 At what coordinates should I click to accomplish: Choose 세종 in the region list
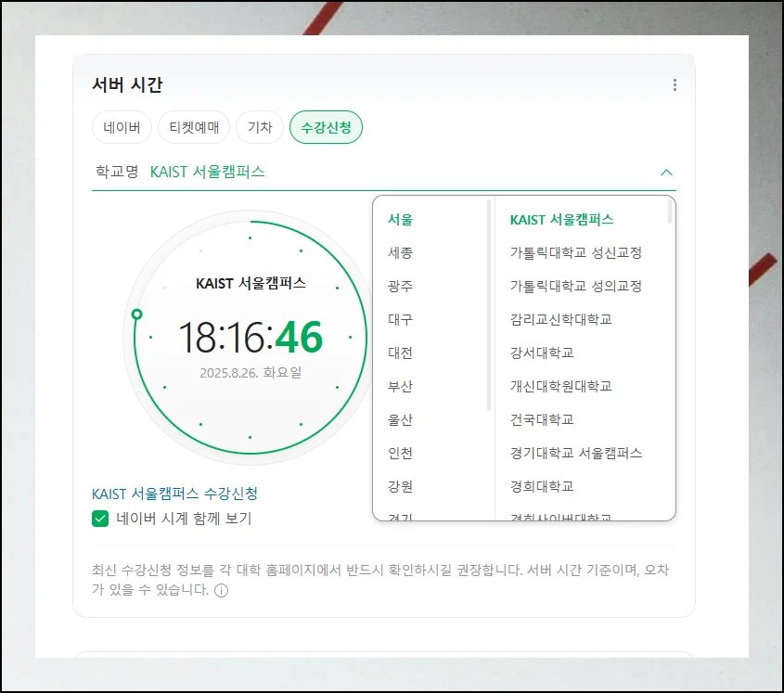tap(401, 252)
